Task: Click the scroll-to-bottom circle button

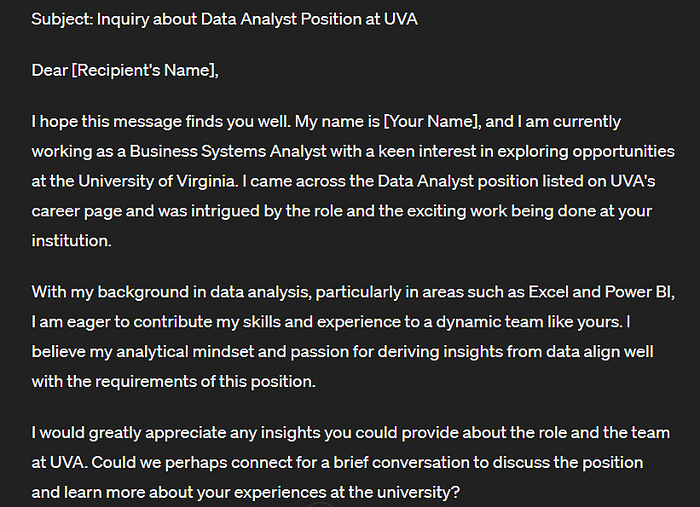Action: pos(321,504)
